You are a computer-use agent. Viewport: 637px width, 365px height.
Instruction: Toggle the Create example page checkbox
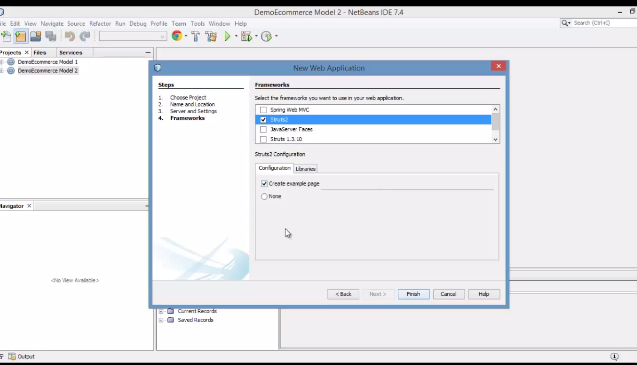pyautogui.click(x=264, y=184)
